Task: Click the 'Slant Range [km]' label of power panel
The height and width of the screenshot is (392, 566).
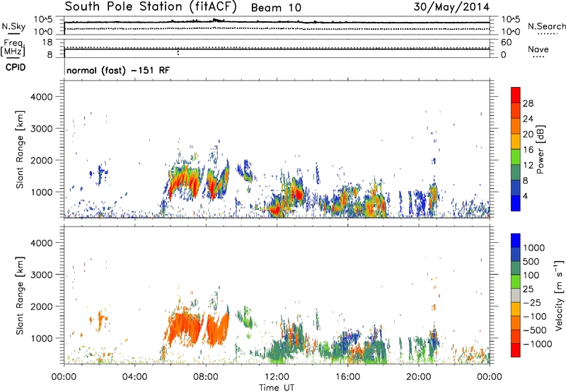Action: point(20,149)
